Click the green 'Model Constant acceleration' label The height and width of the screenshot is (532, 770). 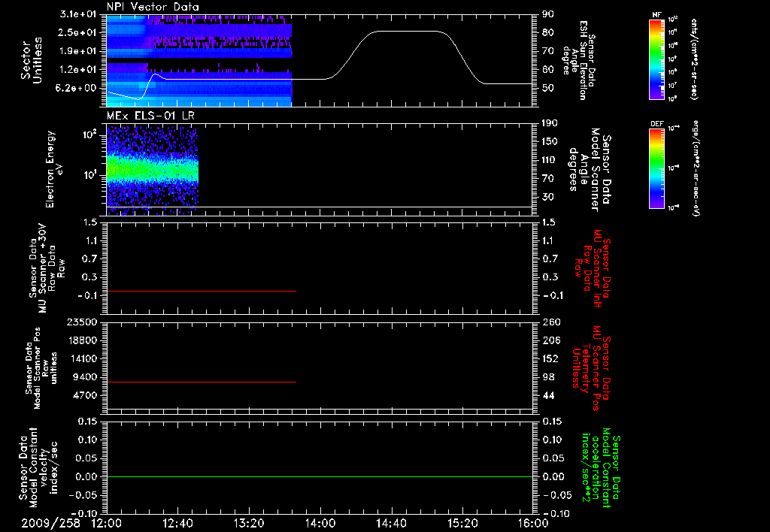coord(601,467)
